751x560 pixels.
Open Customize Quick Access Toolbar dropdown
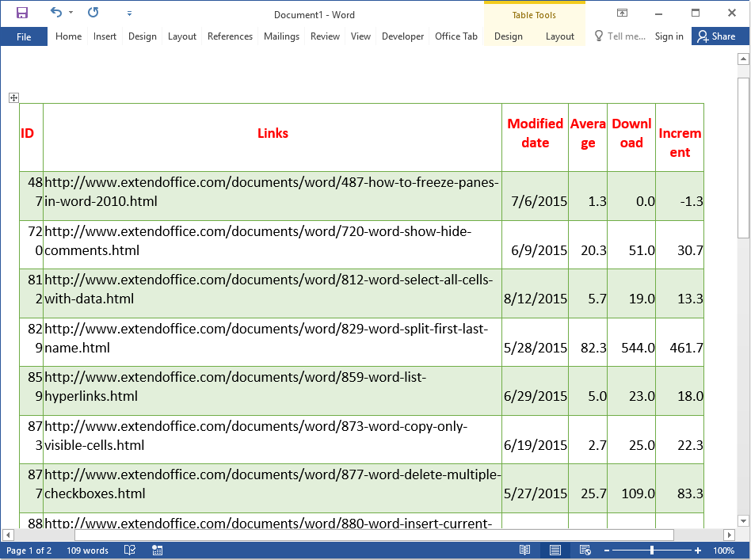(129, 13)
